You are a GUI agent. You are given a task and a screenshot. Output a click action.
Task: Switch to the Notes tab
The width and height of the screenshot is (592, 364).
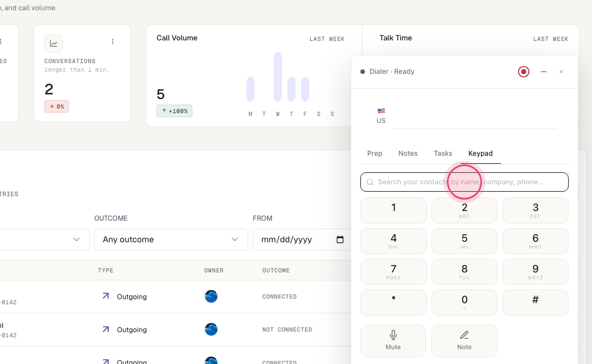point(408,154)
